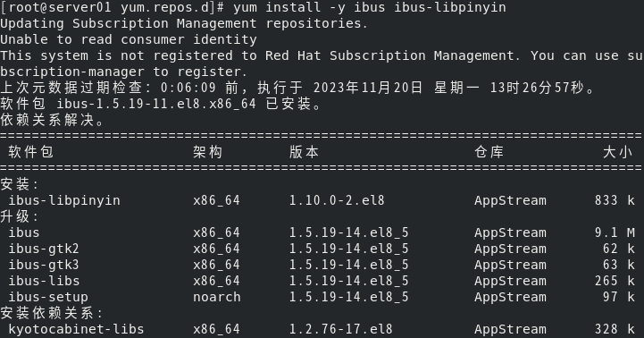Click the 版本 column header
Viewport: 644px width, 338px height.
click(x=304, y=152)
